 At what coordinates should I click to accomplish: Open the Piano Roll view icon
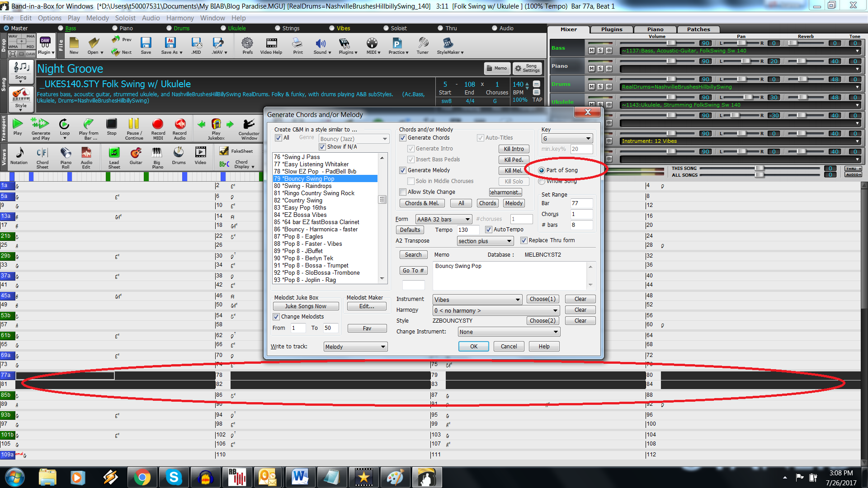(x=66, y=157)
